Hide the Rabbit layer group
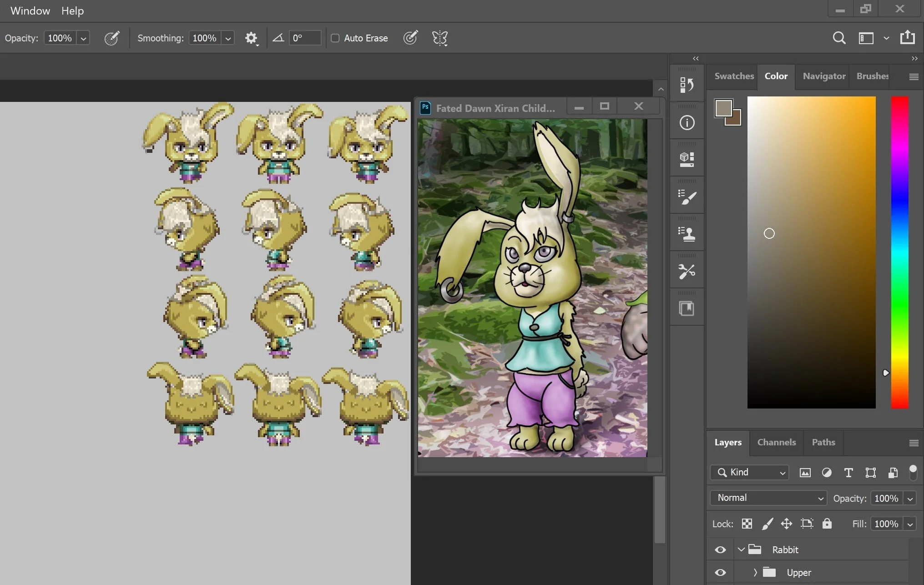Image resolution: width=924 pixels, height=585 pixels. click(x=720, y=550)
